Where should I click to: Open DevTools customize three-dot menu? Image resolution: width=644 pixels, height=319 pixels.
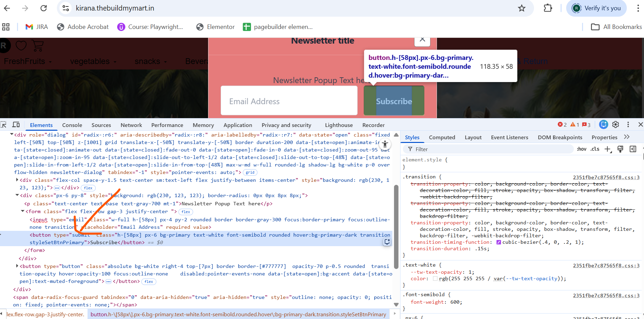tap(628, 125)
